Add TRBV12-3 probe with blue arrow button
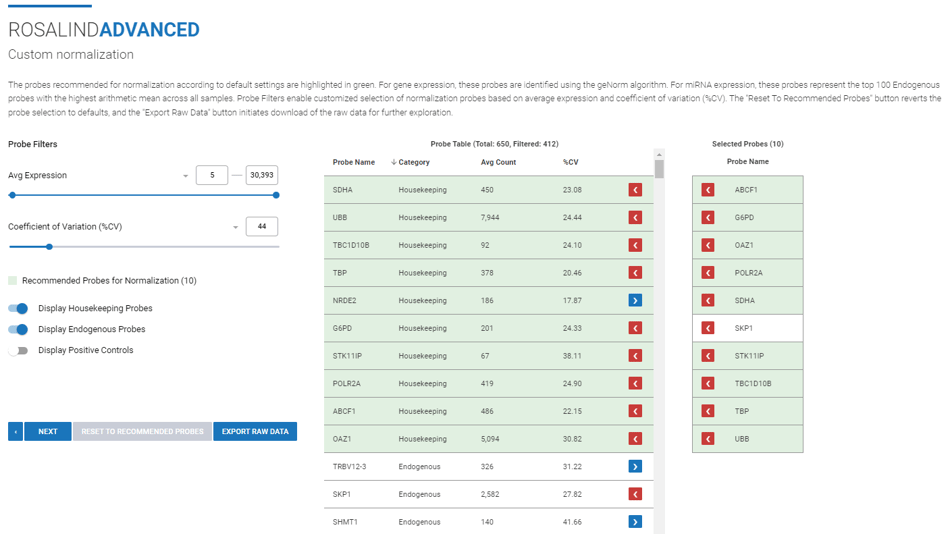This screenshot has height=534, width=950. pos(635,467)
